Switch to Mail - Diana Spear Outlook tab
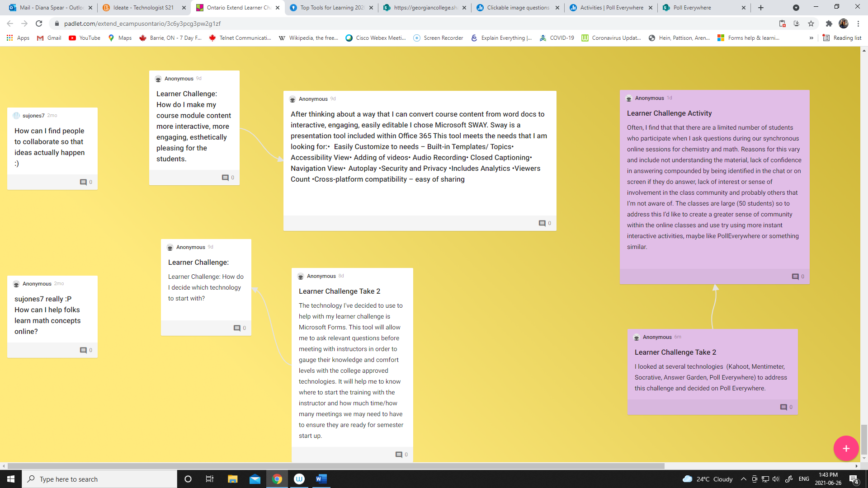This screenshot has height=488, width=868. click(x=51, y=8)
